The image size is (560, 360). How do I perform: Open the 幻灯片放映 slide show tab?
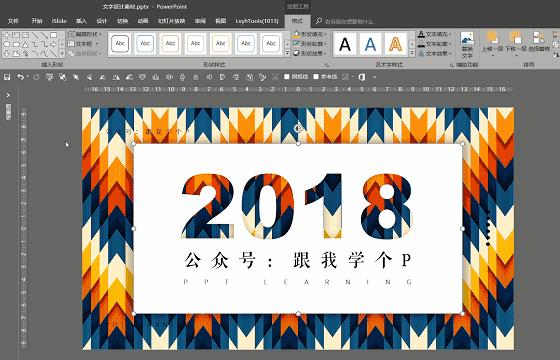171,21
